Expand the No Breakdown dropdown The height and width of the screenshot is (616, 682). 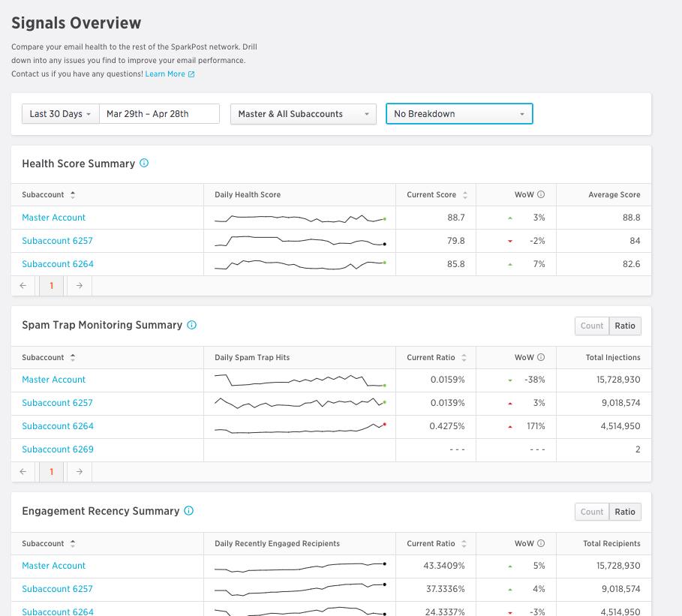[x=459, y=114]
